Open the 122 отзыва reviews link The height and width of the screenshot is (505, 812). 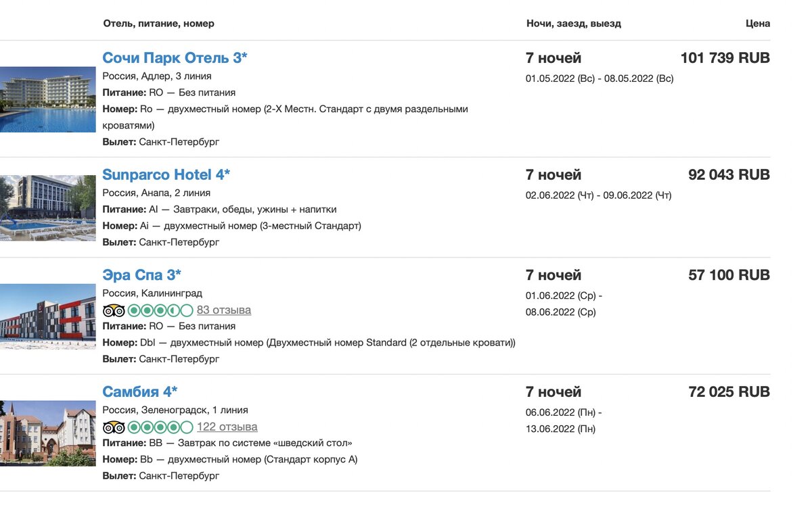[x=227, y=427]
